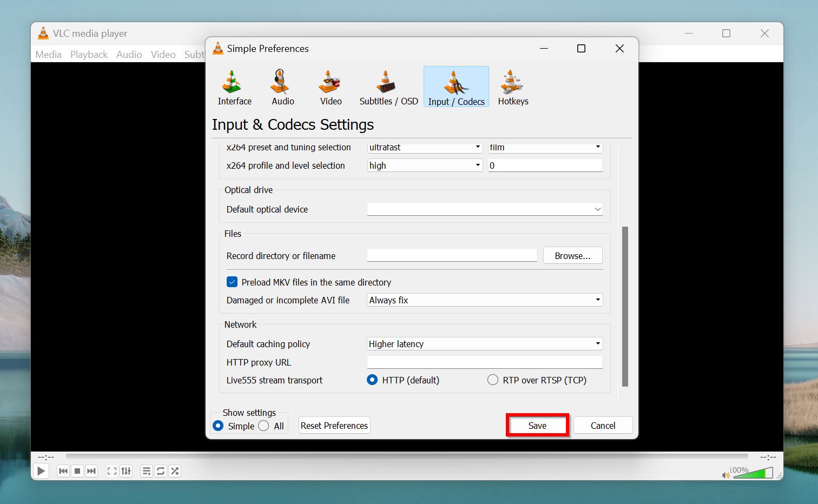Mute audio via speaker icon
The width and height of the screenshot is (818, 504).
pos(725,475)
